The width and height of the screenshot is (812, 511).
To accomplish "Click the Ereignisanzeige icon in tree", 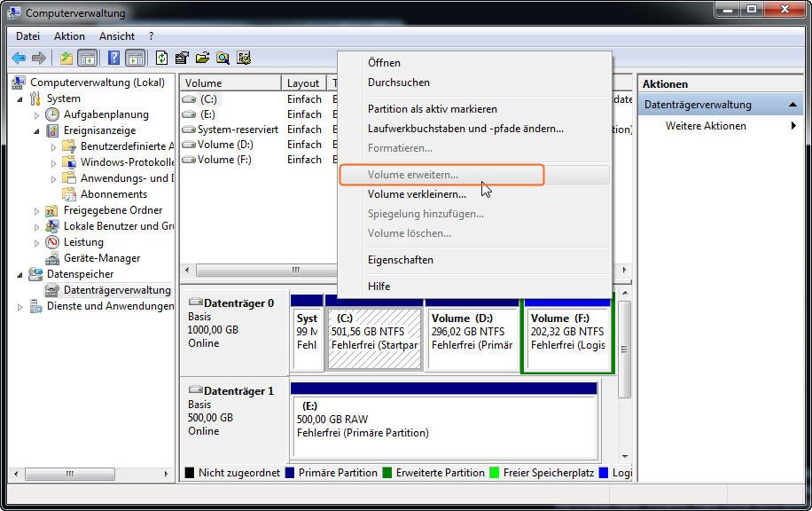I will (52, 130).
